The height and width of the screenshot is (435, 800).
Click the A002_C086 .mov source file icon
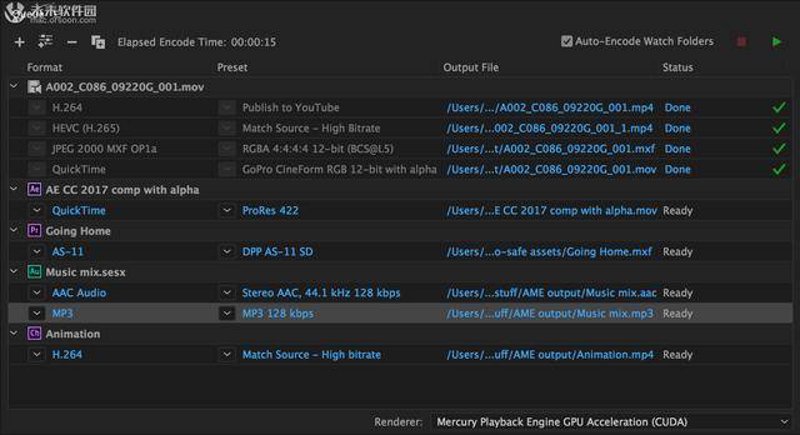click(34, 87)
